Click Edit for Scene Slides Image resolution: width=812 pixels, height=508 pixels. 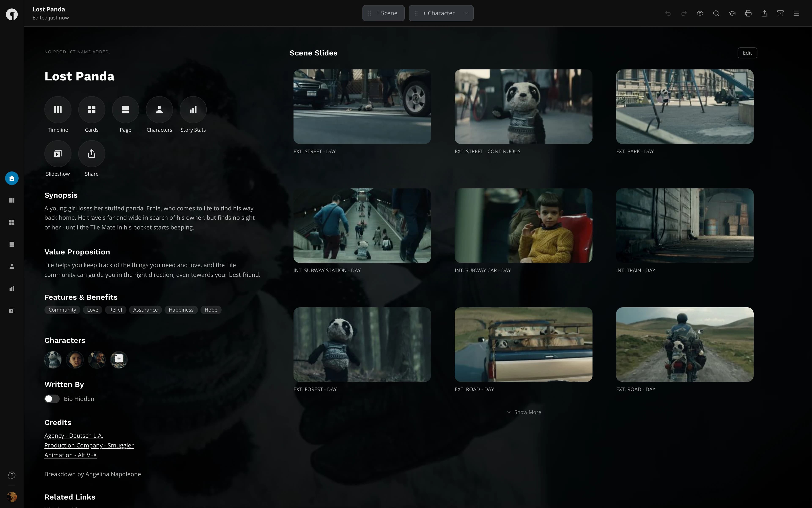point(747,53)
